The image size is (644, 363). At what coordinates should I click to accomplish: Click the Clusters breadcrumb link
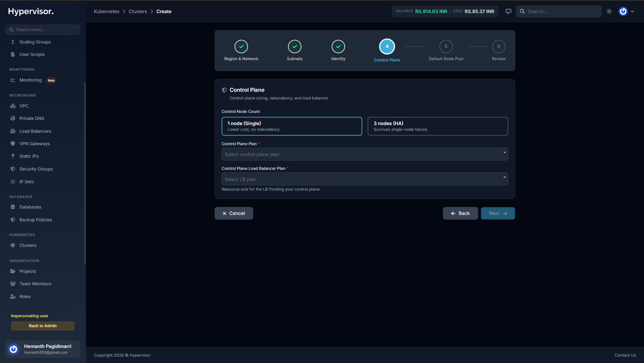[138, 11]
